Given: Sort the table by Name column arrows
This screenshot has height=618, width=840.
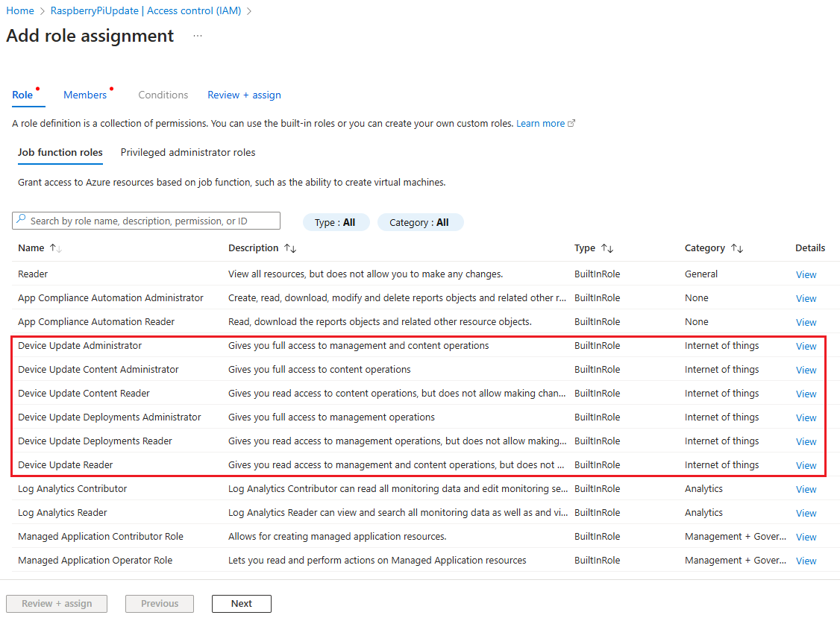Looking at the screenshot, I should pyautogui.click(x=56, y=248).
